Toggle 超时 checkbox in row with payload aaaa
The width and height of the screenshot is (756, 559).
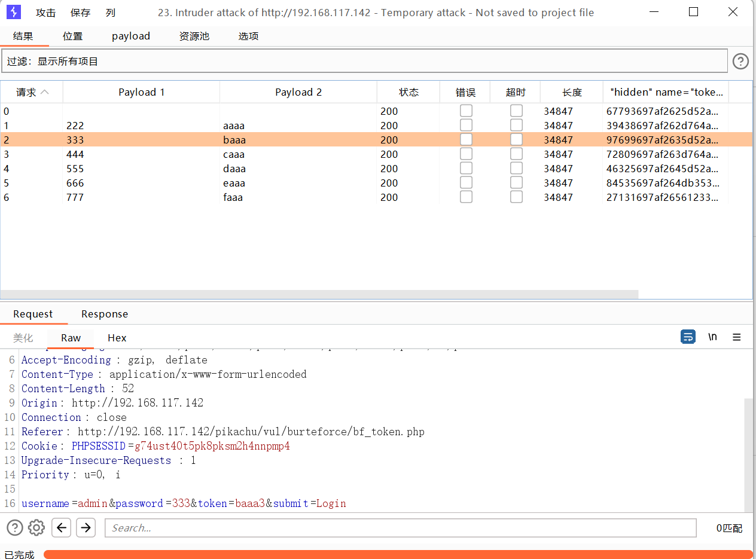[x=516, y=125]
